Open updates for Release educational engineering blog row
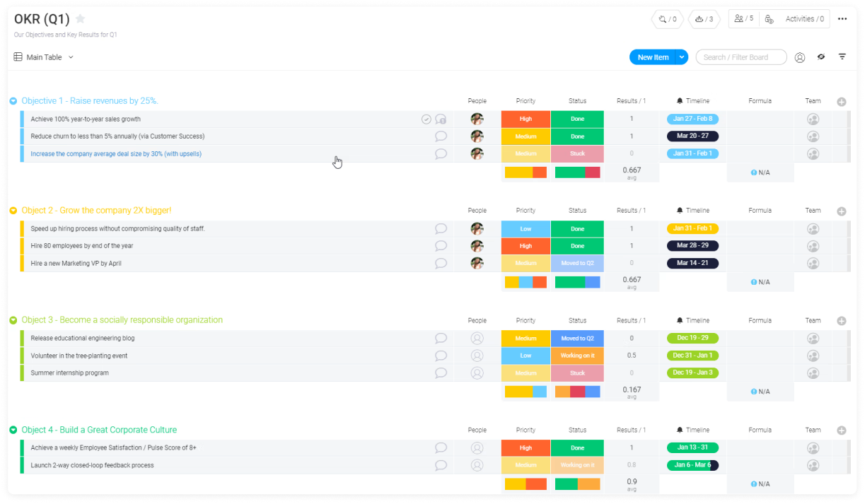This screenshot has height=504, width=865. 441,339
